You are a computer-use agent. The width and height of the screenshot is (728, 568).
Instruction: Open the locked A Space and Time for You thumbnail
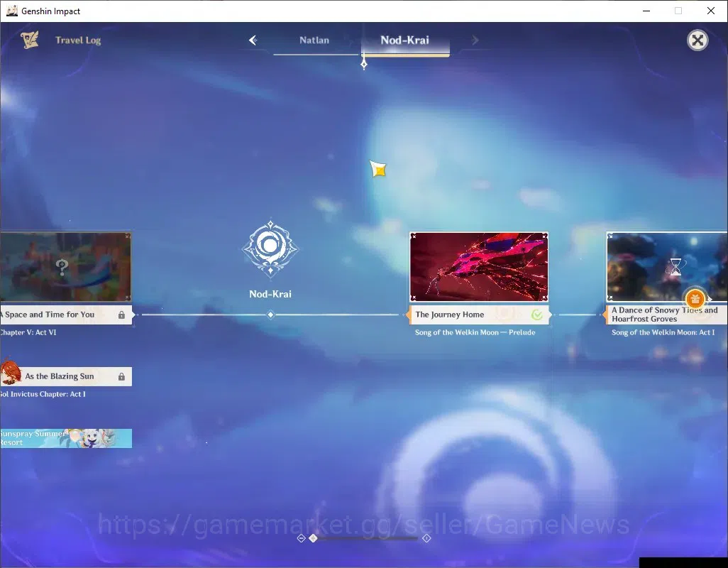(x=65, y=266)
